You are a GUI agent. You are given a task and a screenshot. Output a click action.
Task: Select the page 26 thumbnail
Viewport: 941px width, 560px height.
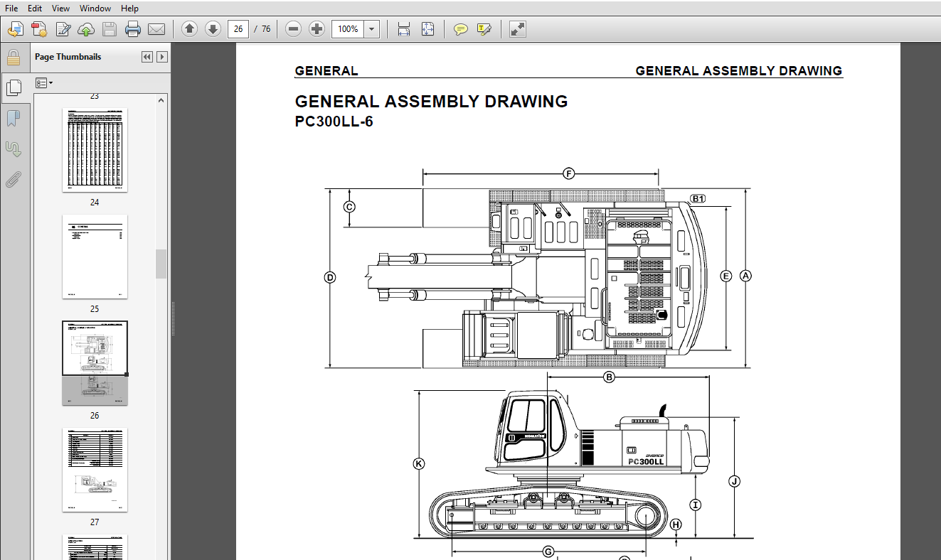(95, 363)
